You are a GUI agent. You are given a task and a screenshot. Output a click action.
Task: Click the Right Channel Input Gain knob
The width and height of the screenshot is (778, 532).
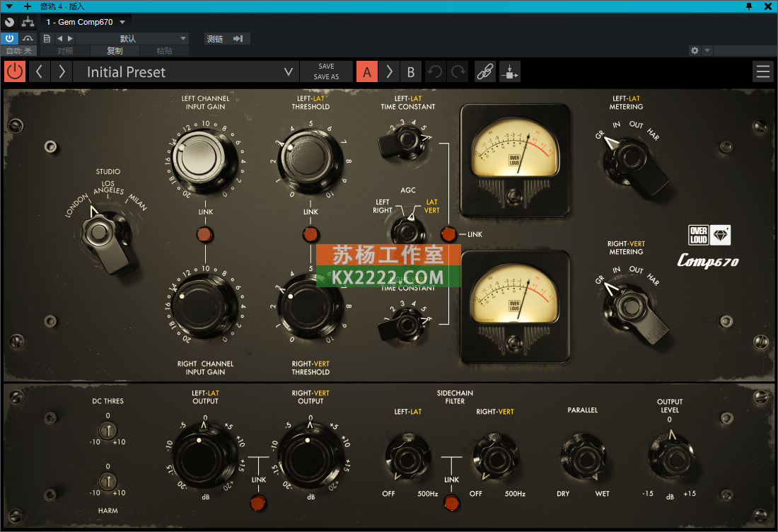point(205,307)
